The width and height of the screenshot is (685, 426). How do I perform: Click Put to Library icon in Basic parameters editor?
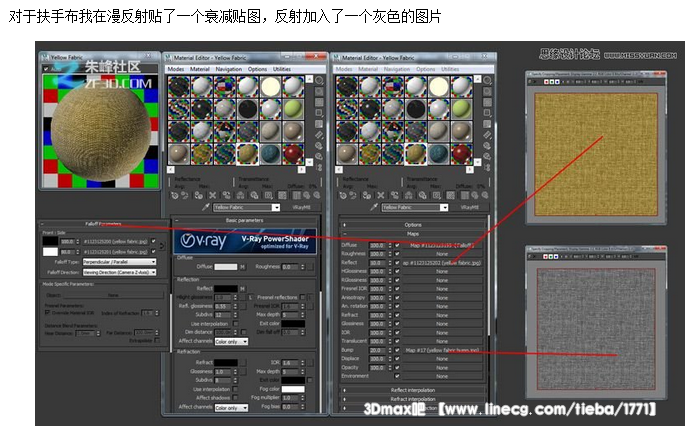click(x=254, y=195)
